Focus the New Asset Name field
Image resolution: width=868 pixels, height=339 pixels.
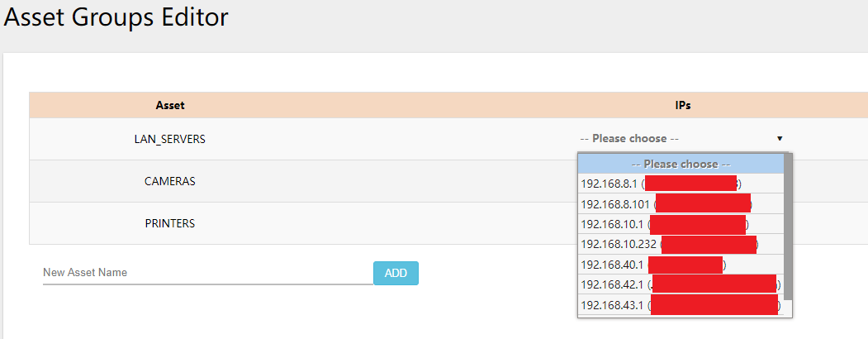[x=206, y=273]
